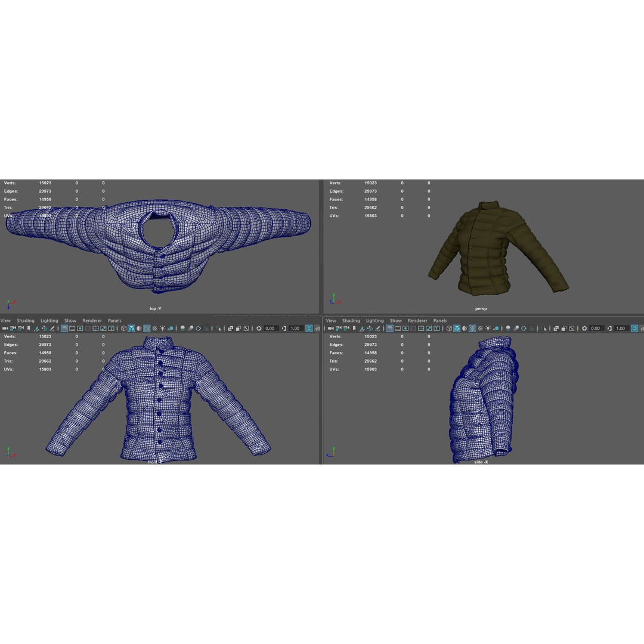Click Lock Camera icon in front panel toolbar

[13, 328]
